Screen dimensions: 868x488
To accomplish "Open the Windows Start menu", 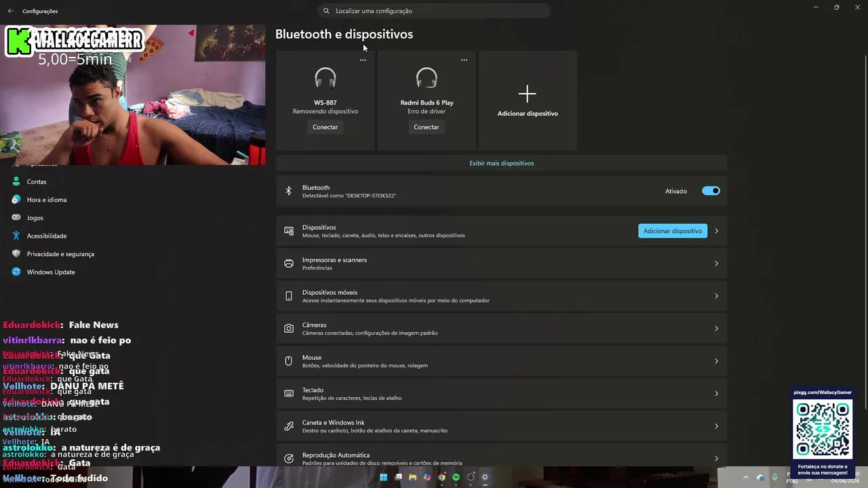I will [x=383, y=477].
